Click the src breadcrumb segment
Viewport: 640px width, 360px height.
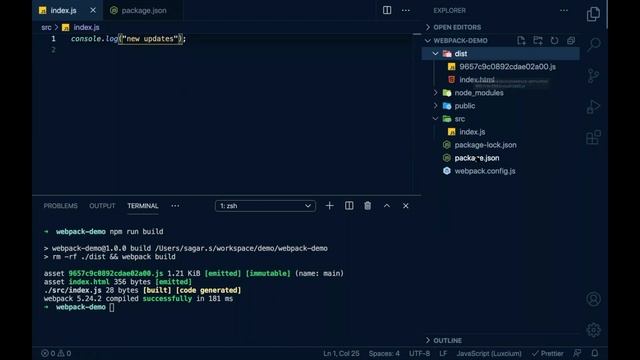click(x=46, y=27)
